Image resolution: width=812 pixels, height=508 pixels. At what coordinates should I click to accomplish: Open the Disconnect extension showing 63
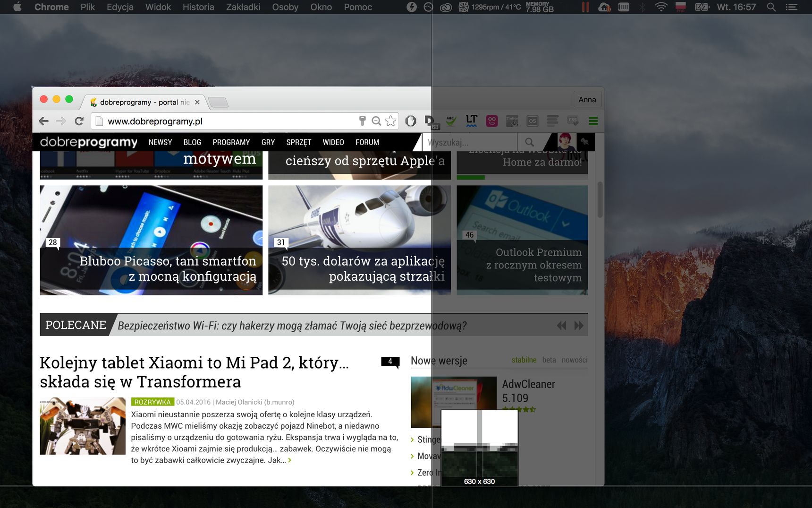(431, 122)
